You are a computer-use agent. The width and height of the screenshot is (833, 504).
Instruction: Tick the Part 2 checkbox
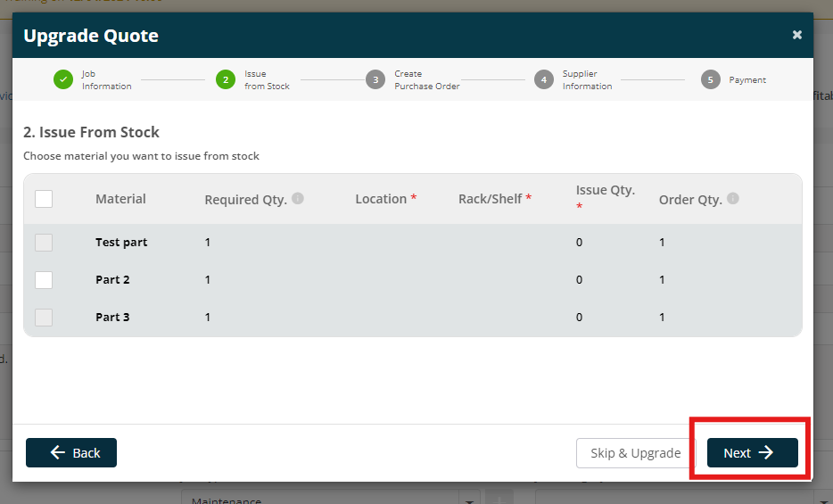point(44,280)
